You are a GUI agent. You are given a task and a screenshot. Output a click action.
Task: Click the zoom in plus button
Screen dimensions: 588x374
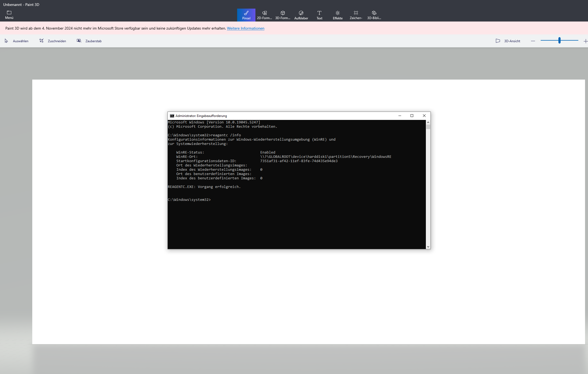tap(585, 41)
